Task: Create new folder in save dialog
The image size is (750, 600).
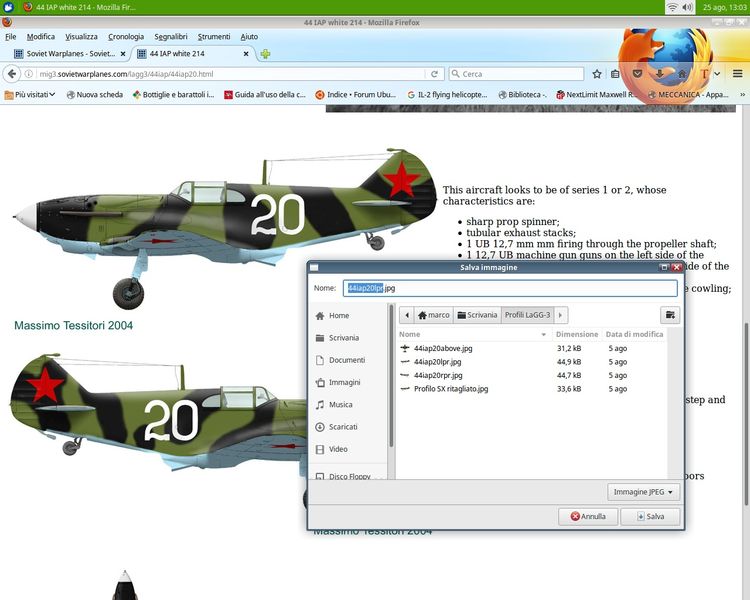Action: [670, 315]
